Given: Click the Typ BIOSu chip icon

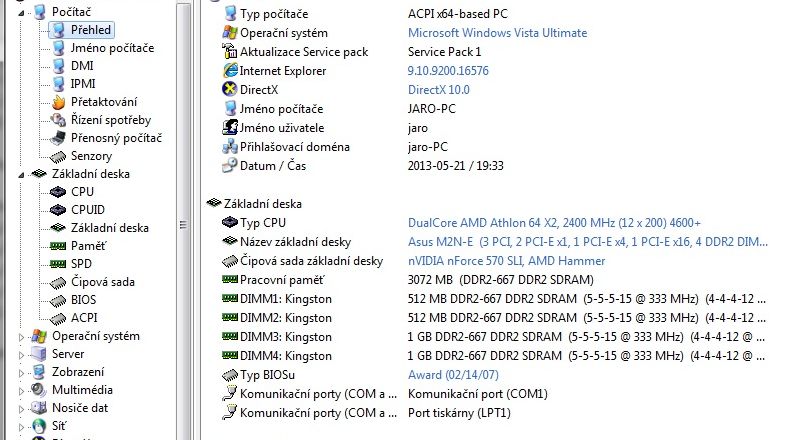Looking at the screenshot, I should coord(230,375).
